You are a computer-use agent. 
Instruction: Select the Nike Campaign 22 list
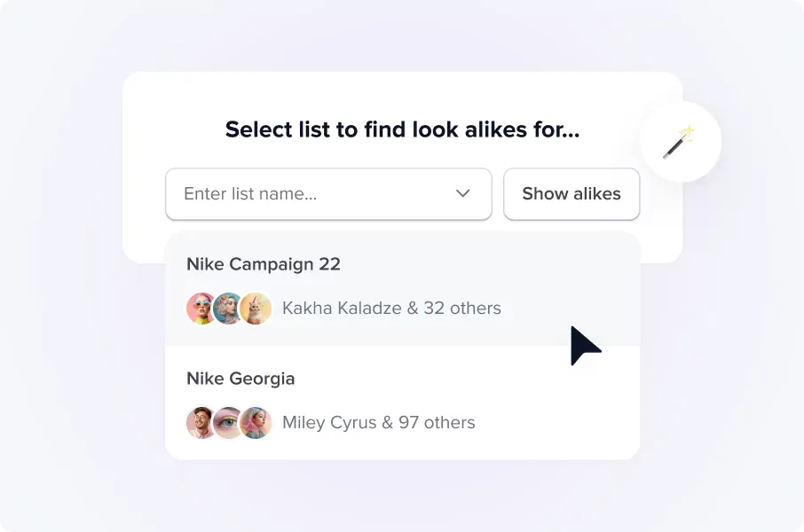point(403,288)
